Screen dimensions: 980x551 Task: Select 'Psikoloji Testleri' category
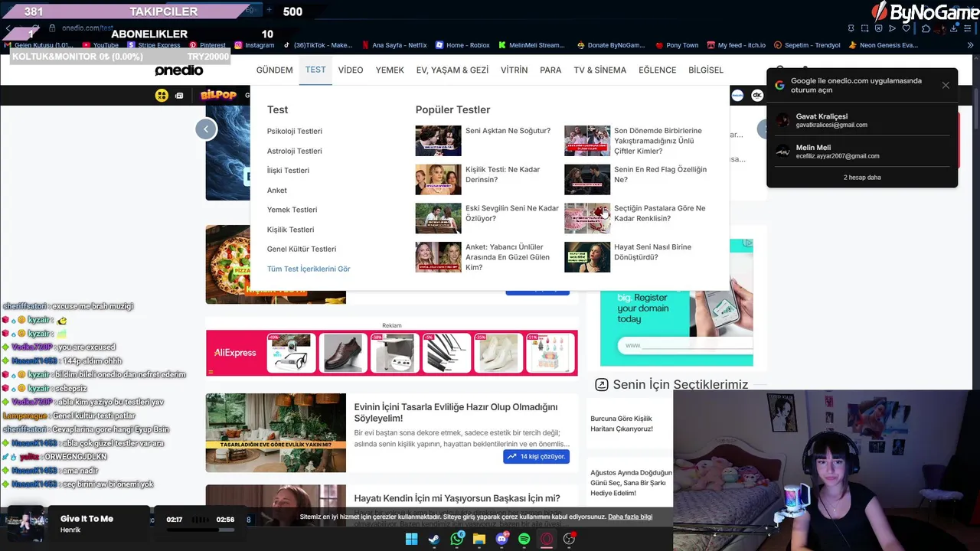295,131
